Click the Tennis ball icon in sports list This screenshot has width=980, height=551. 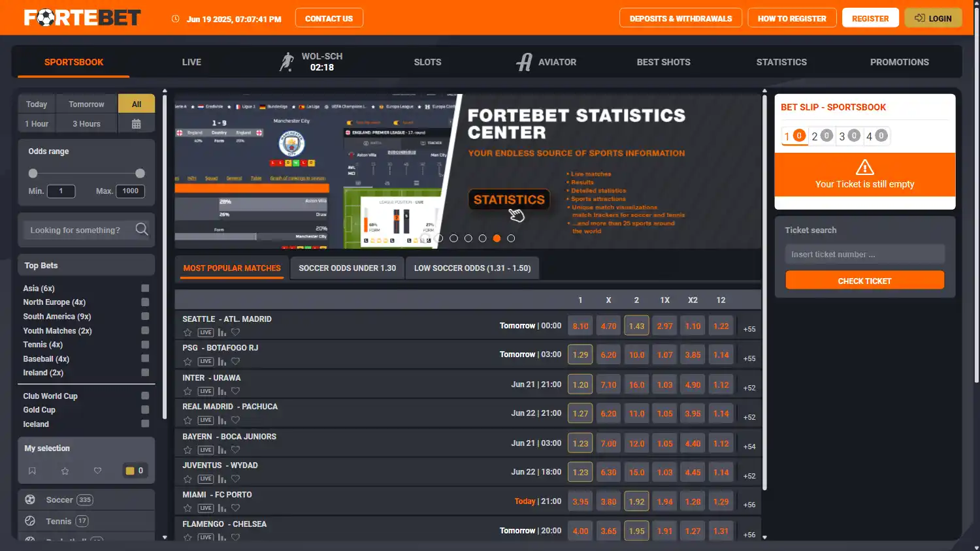click(30, 521)
